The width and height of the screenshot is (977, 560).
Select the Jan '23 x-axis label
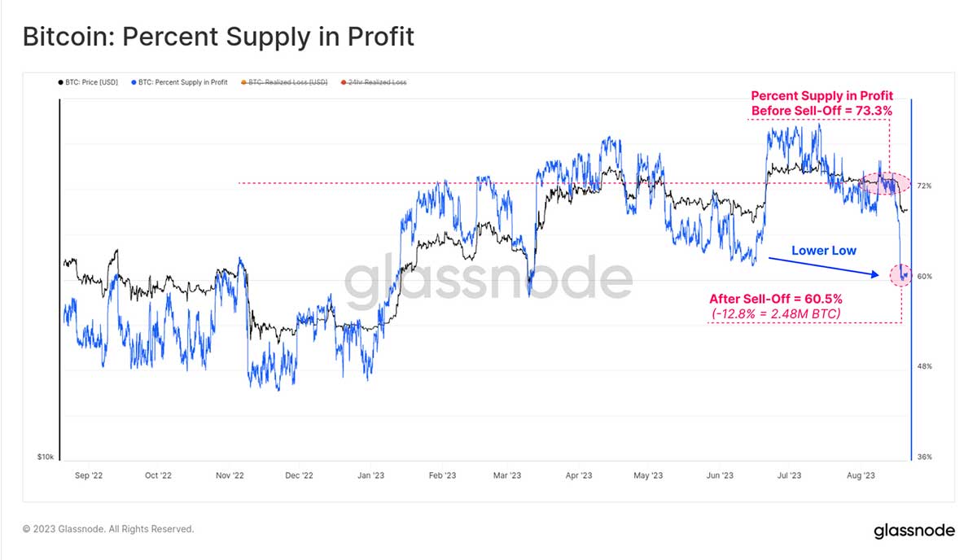tap(370, 475)
